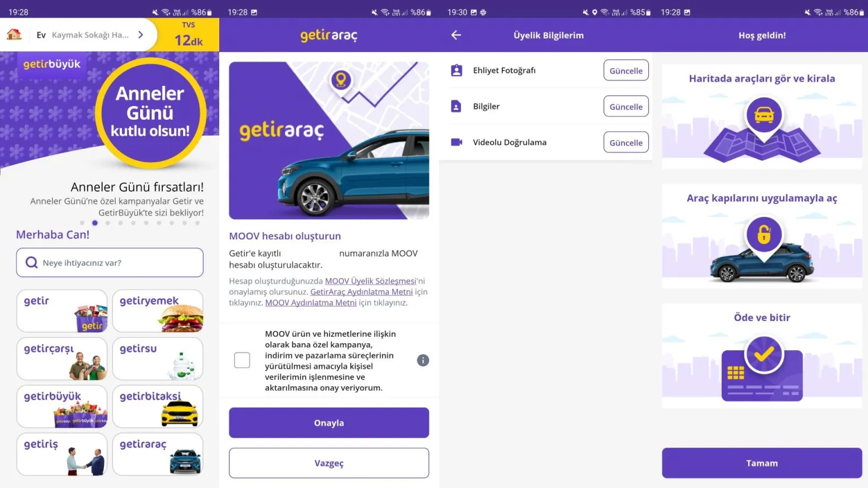Open the getirsu water tile
The height and width of the screenshot is (488, 868).
point(158,359)
